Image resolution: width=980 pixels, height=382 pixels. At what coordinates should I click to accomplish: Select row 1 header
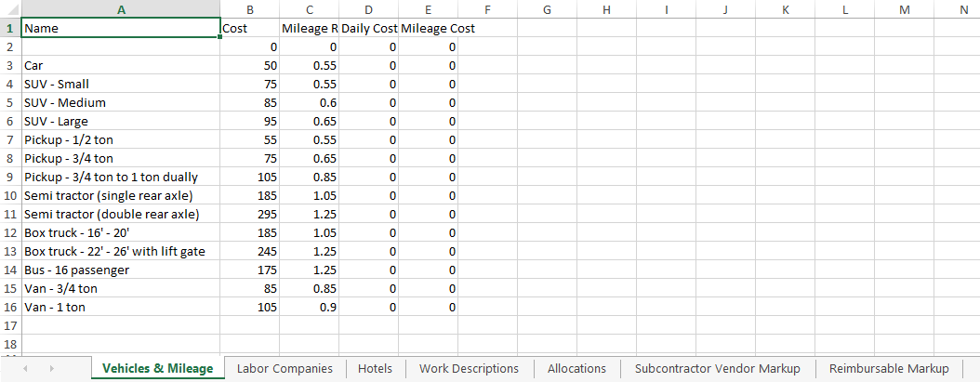(x=10, y=28)
